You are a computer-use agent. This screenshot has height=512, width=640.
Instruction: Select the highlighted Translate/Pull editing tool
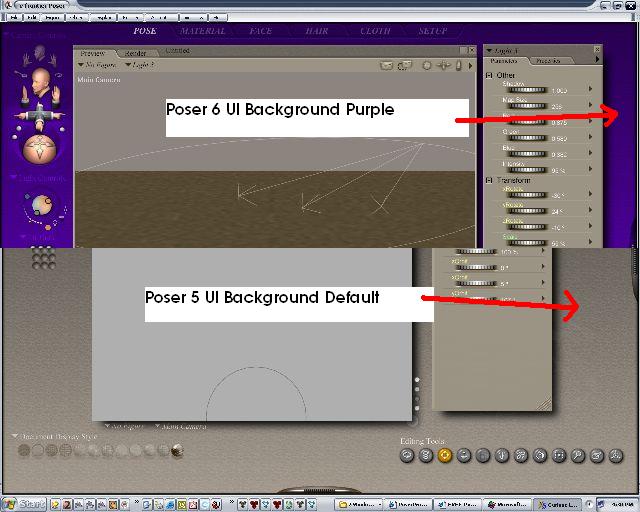point(445,455)
